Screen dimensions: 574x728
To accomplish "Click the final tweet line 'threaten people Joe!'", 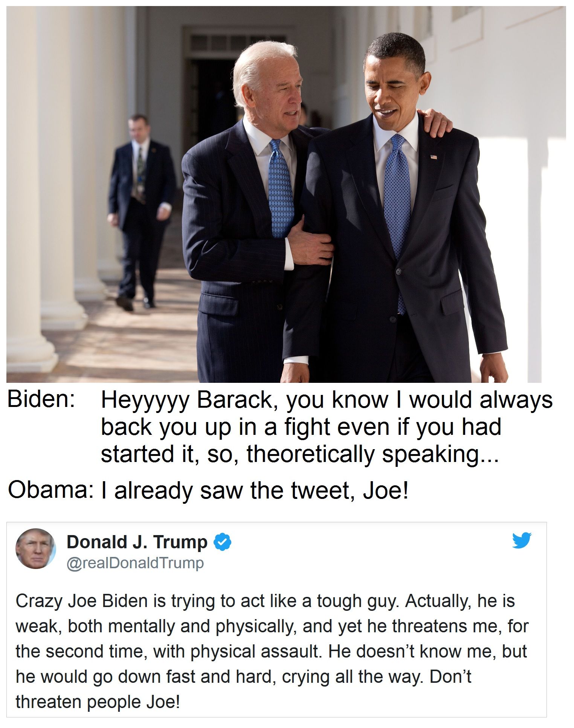I will tap(98, 702).
